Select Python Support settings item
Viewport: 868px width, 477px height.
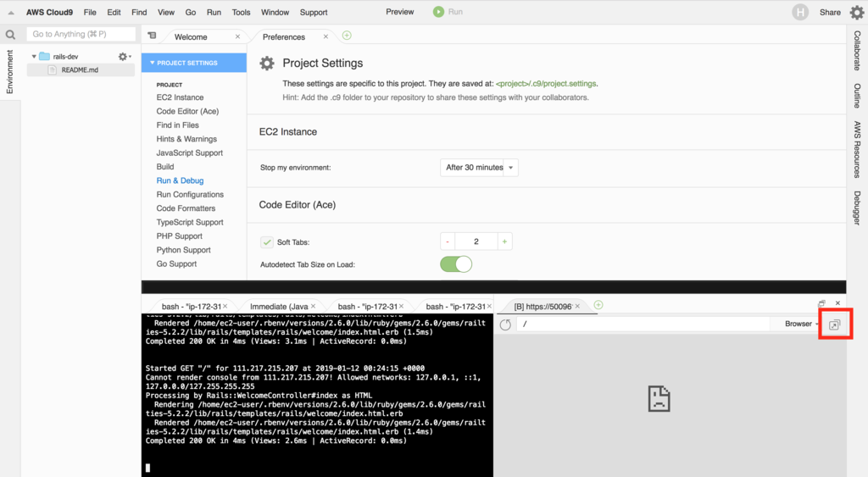coord(183,250)
